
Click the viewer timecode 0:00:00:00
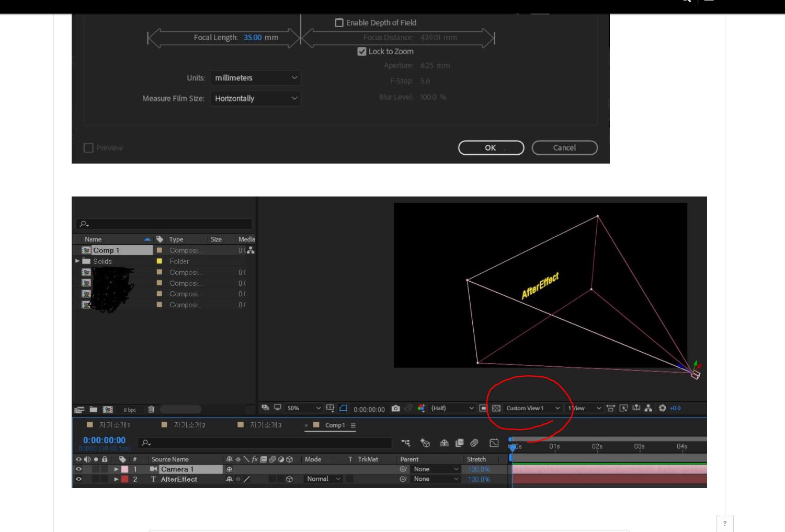pyautogui.click(x=369, y=409)
